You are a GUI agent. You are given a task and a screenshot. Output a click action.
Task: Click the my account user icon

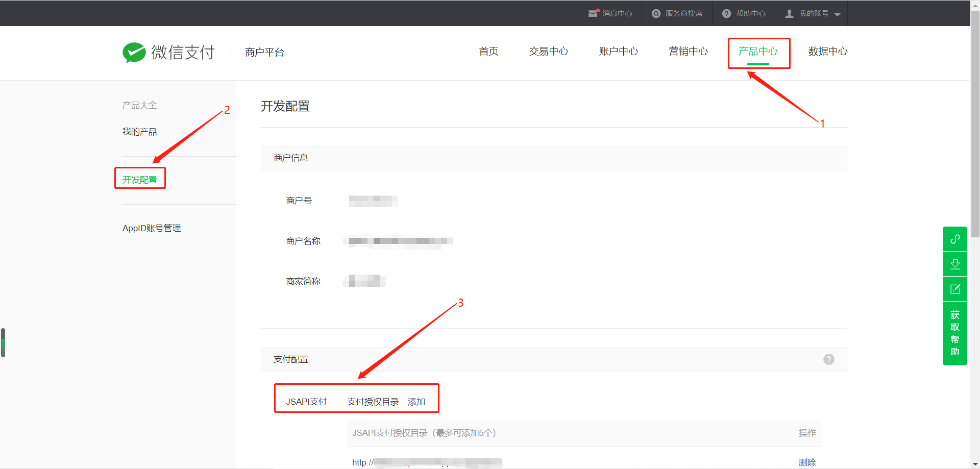789,14
